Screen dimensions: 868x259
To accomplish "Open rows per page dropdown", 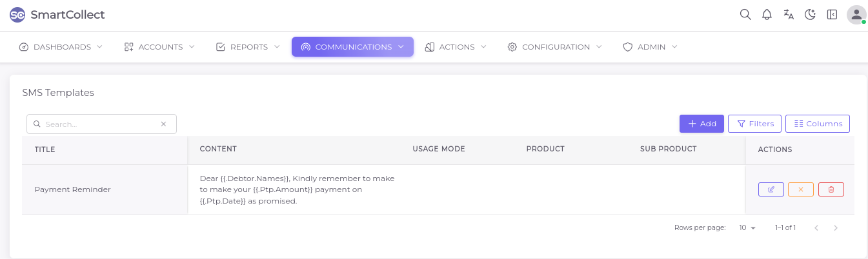I will [x=747, y=228].
